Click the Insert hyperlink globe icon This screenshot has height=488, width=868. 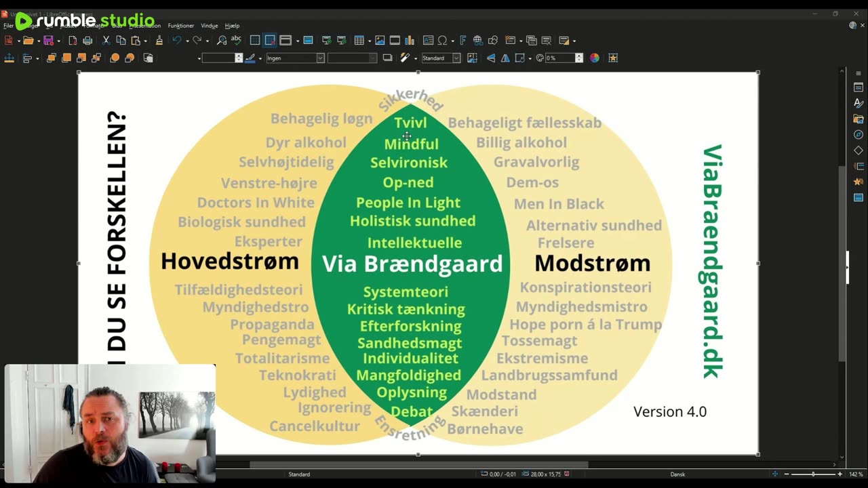coord(477,41)
